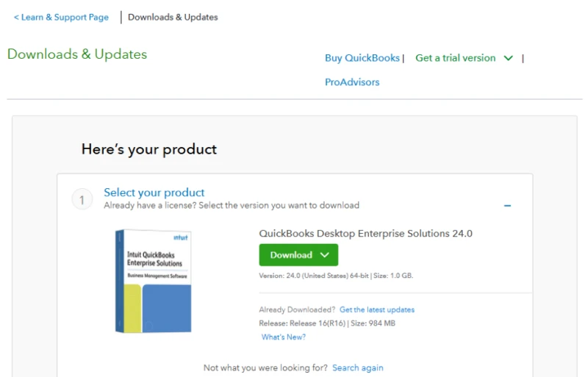Open the ProAdvisors link
The image size is (588, 377).
[x=352, y=82]
